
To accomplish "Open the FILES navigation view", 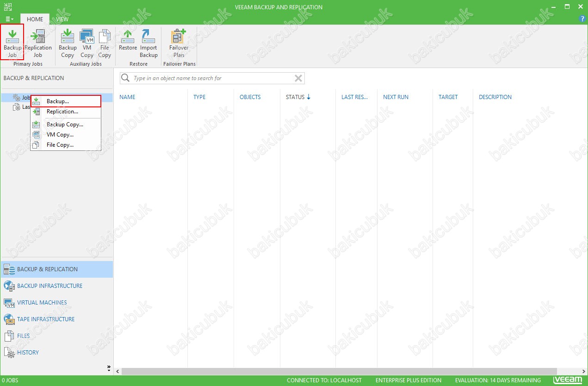I will pos(56,336).
